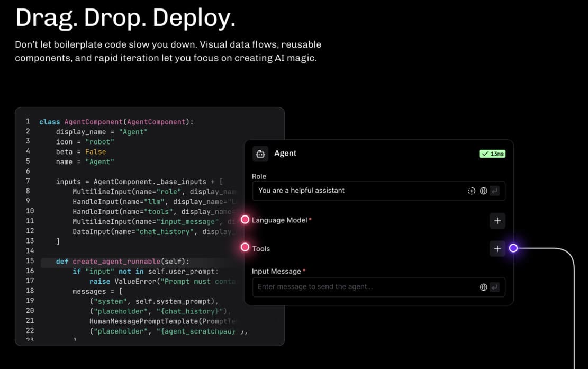Click the pink Language Model connection handle

click(x=245, y=220)
